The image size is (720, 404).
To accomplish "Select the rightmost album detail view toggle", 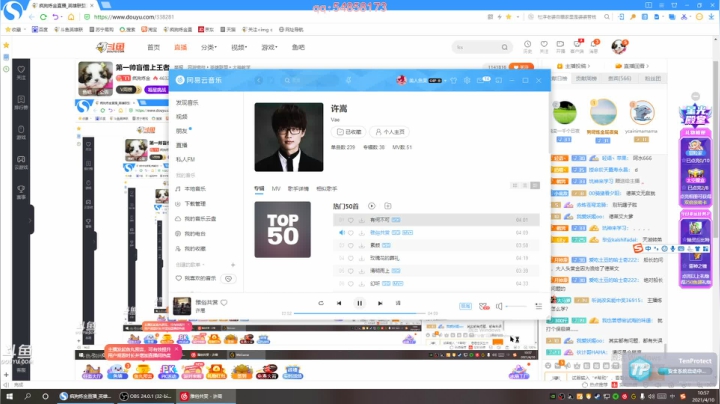I will click(x=535, y=185).
